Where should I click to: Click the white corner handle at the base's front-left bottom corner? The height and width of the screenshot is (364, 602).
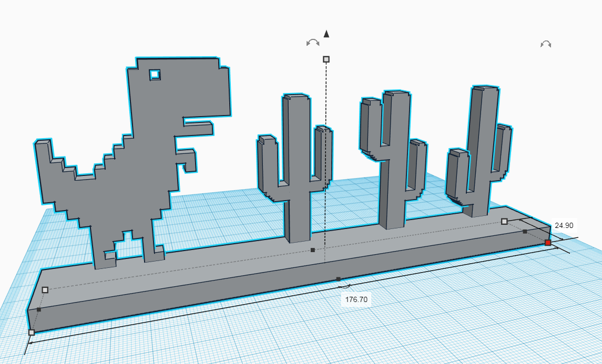coord(32,332)
